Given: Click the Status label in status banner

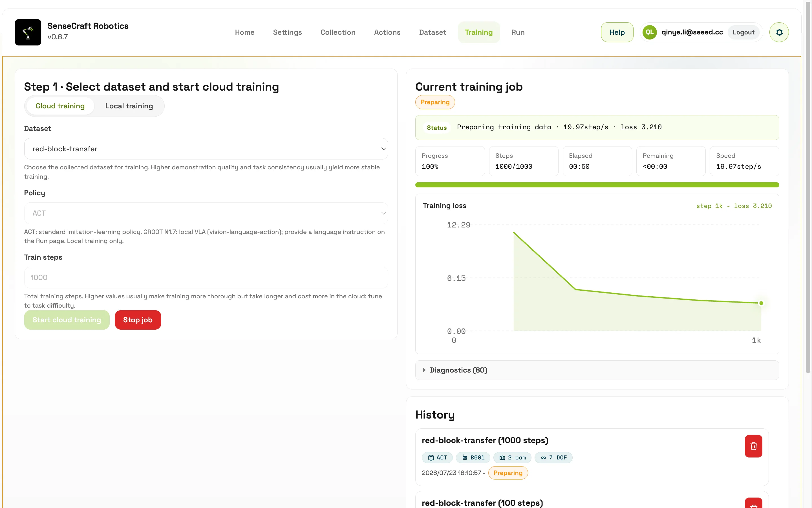Looking at the screenshot, I should [x=436, y=128].
